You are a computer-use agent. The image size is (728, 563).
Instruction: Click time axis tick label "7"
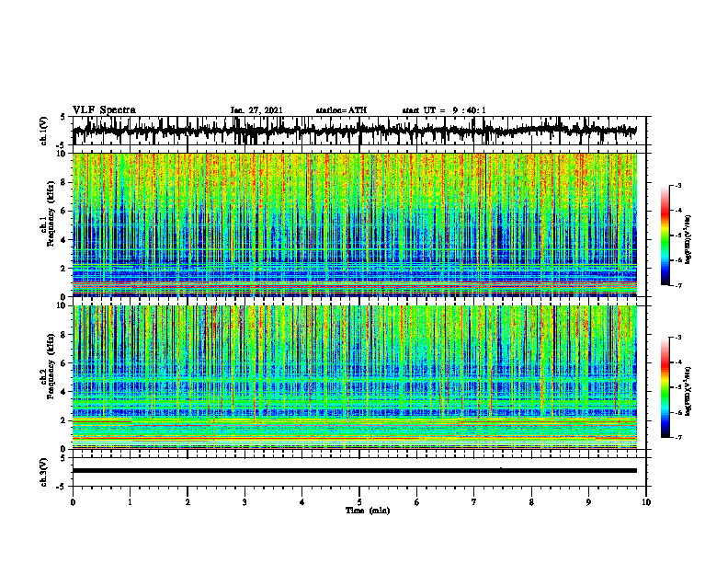474,502
